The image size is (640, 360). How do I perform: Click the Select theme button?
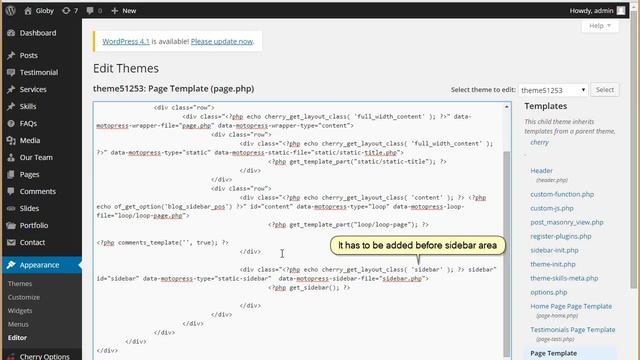604,90
